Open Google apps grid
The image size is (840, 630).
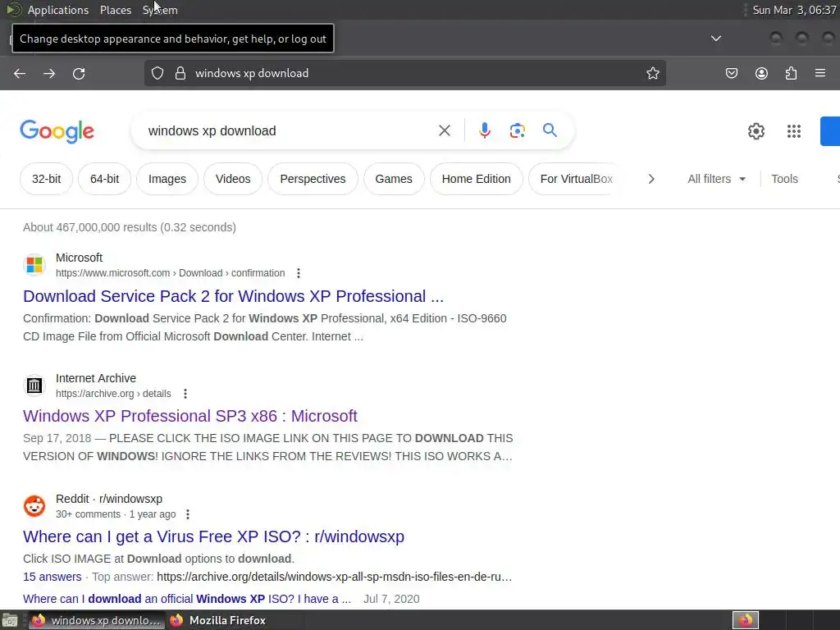[794, 131]
